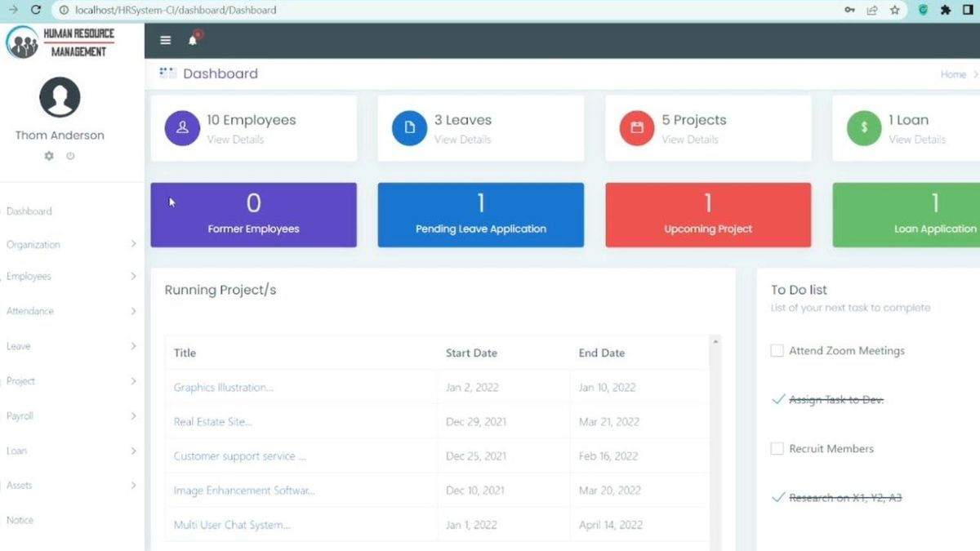Open profile settings via gear icon

tap(49, 156)
